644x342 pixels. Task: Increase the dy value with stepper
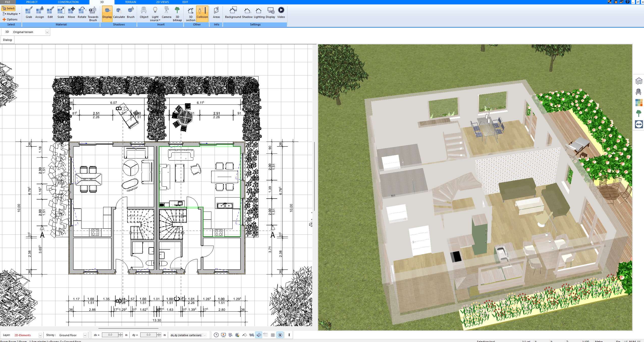click(159, 334)
